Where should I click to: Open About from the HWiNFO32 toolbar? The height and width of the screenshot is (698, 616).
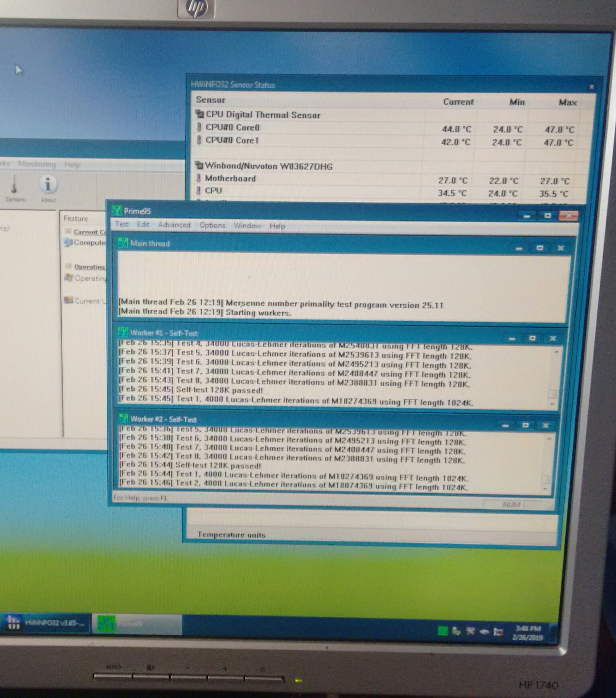(x=48, y=188)
